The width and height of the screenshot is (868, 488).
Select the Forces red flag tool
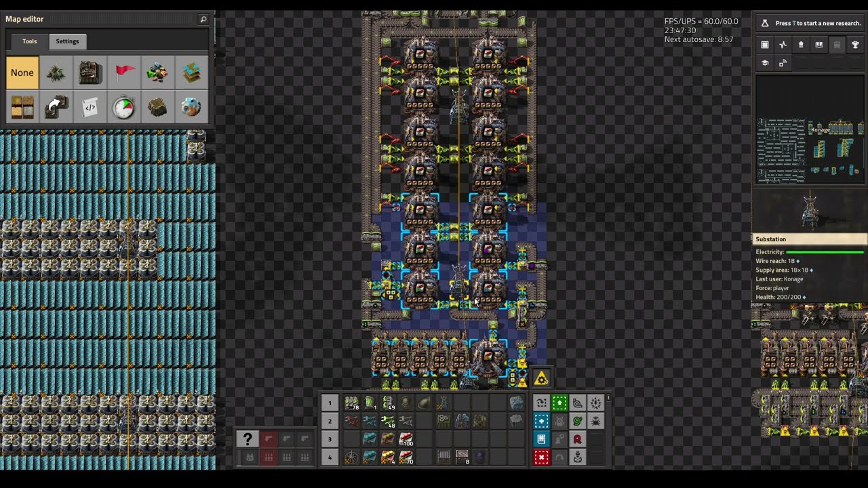click(x=124, y=73)
